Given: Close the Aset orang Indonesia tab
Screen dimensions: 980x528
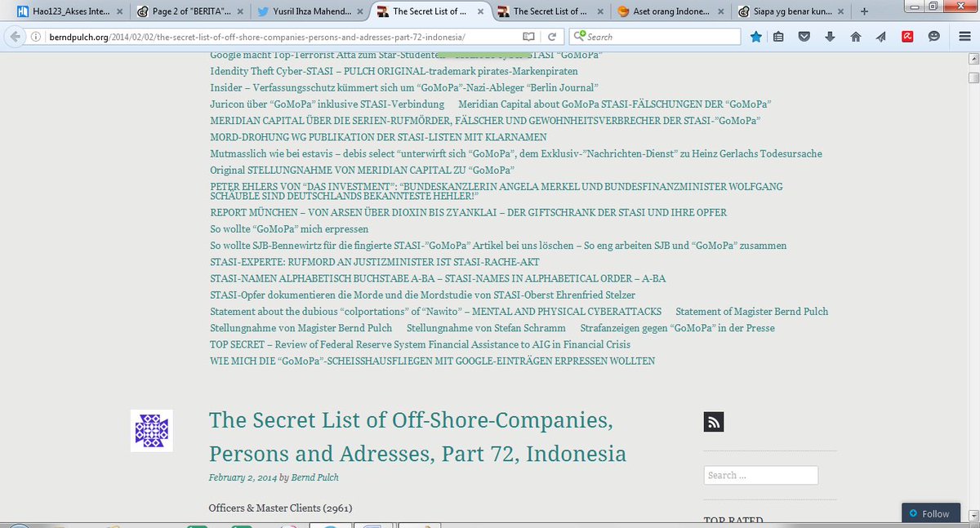Looking at the screenshot, I should (722, 12).
